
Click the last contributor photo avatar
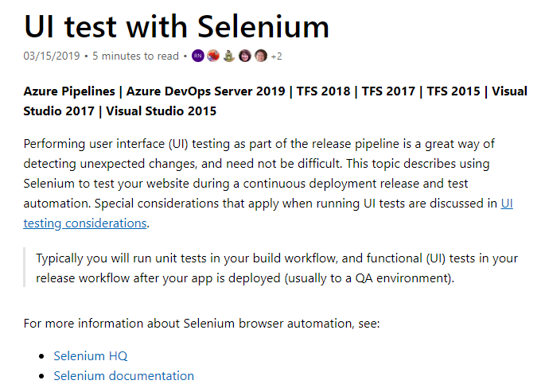tap(261, 56)
